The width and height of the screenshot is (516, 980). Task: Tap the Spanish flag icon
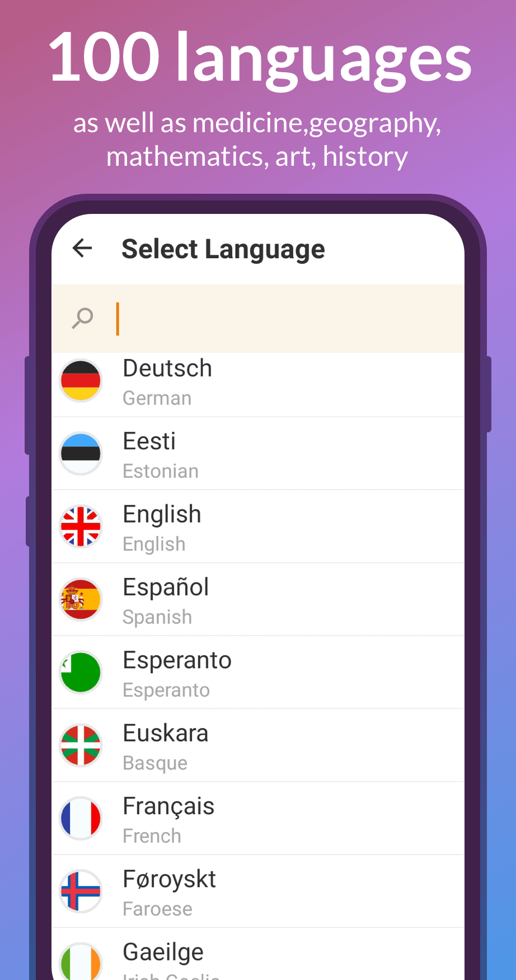81,600
